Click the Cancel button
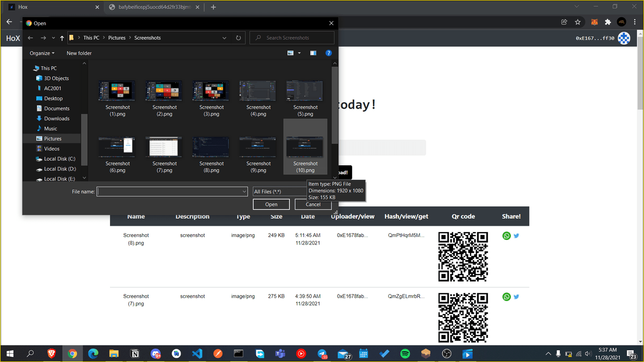644x362 pixels. 313,204
